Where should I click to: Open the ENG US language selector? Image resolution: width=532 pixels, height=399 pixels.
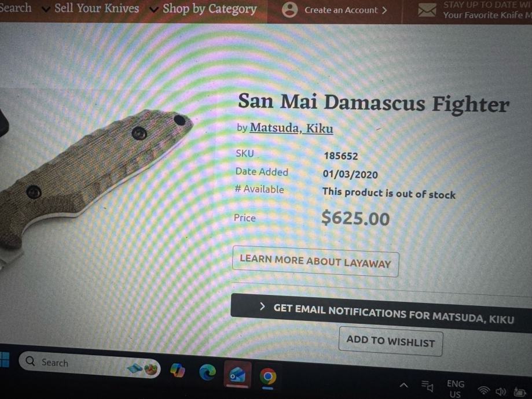coord(456,389)
